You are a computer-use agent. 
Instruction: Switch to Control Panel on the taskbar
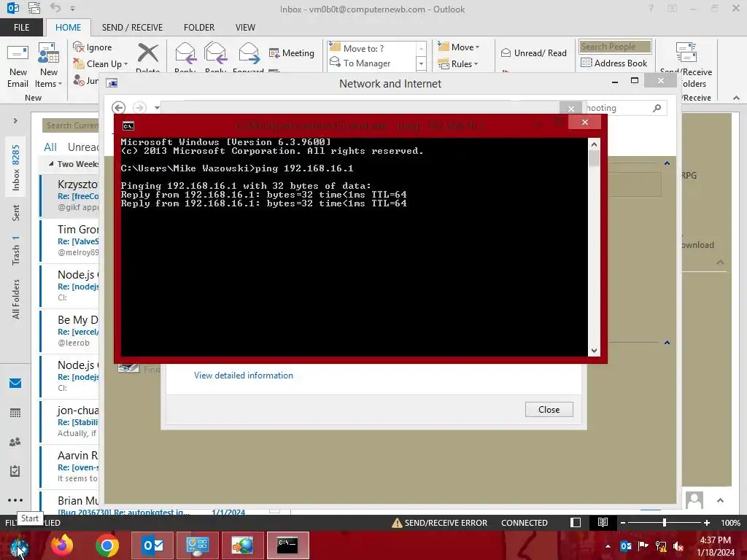pyautogui.click(x=197, y=545)
